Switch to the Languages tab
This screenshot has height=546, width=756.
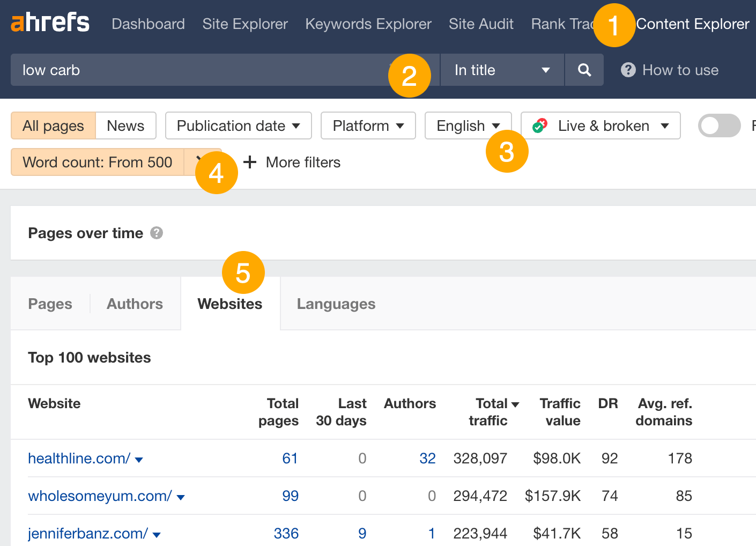pyautogui.click(x=336, y=304)
